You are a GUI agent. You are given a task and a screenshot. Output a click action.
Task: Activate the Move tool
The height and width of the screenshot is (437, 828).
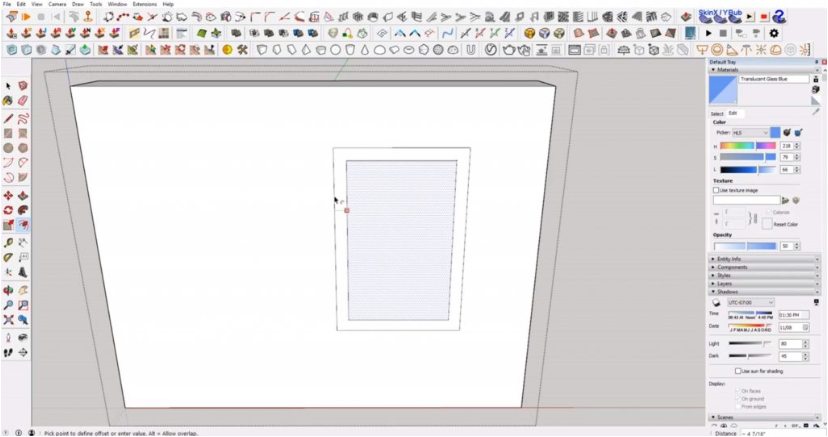coord(8,196)
